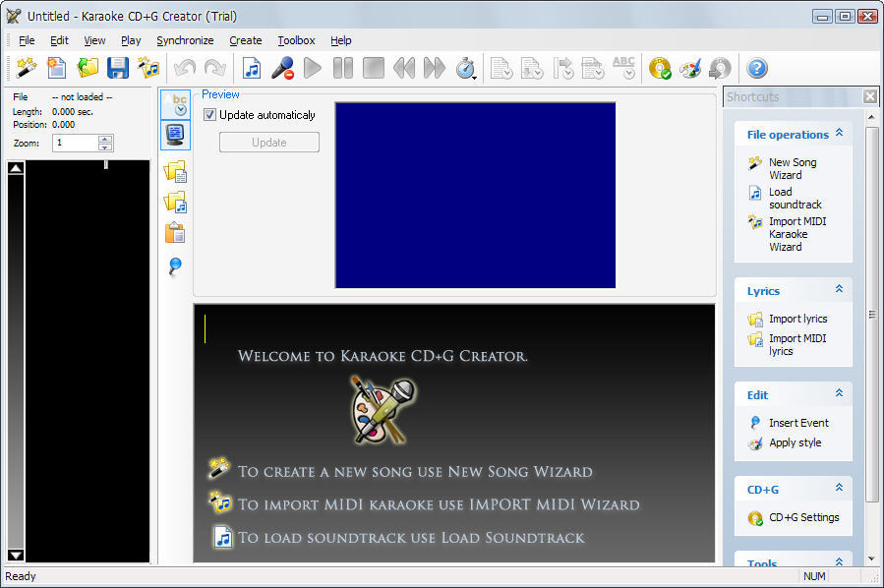The image size is (884, 588).
Task: Toggle the 'bc' text view button in side strip
Action: pos(175,104)
